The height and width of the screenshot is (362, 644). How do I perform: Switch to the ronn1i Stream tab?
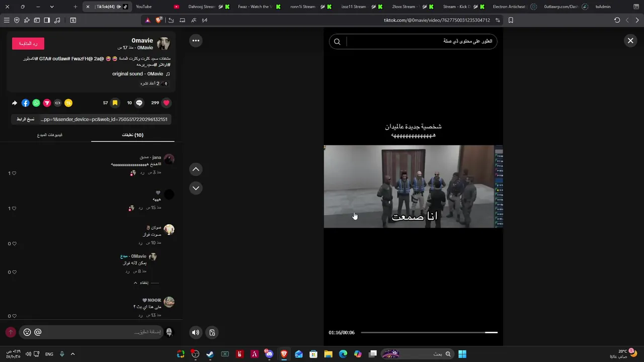pos(309,7)
